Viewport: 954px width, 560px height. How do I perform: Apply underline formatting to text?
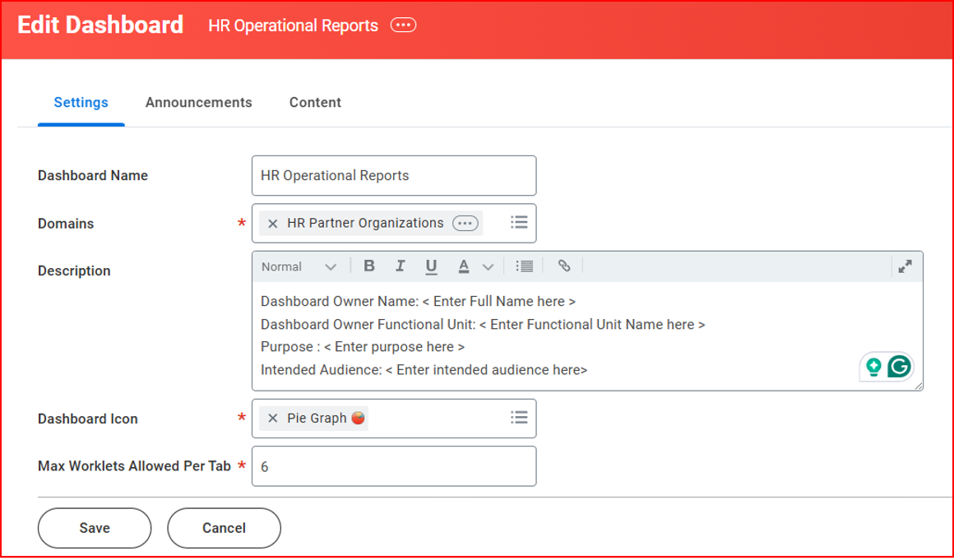(x=431, y=266)
